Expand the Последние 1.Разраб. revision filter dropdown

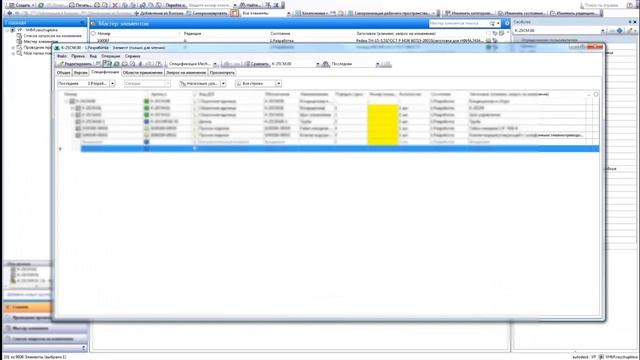pos(112,84)
